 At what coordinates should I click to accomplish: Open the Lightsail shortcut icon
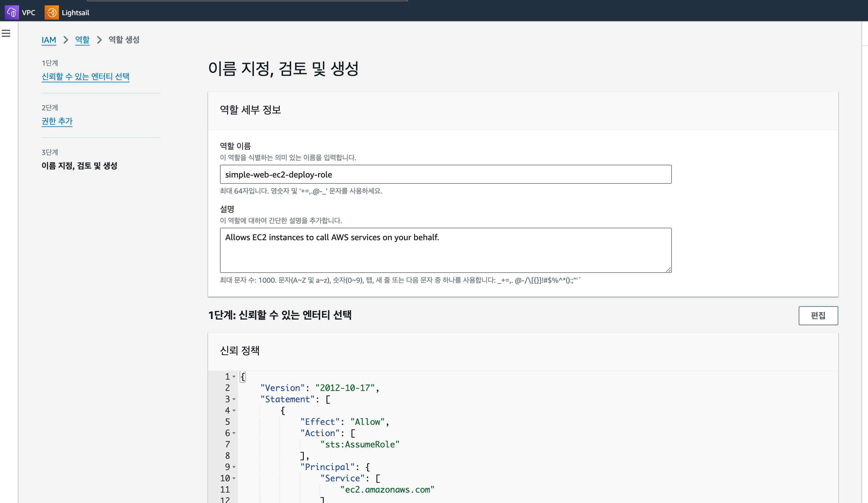tap(52, 13)
